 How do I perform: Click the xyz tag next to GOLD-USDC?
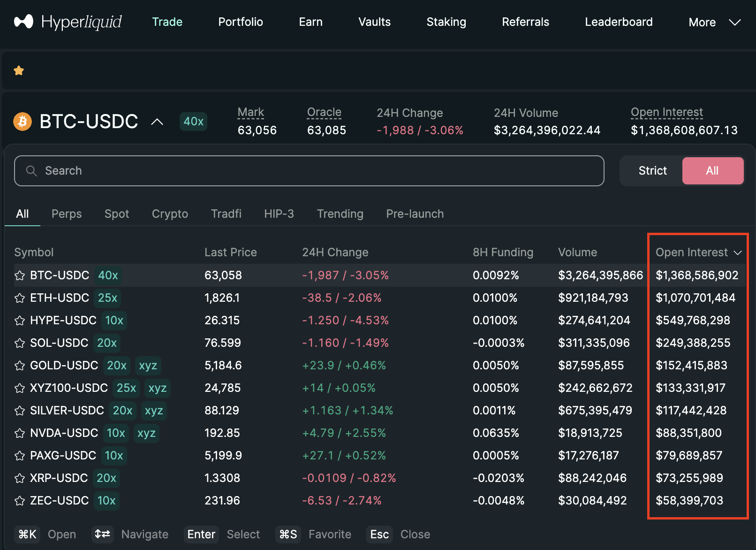pos(148,365)
